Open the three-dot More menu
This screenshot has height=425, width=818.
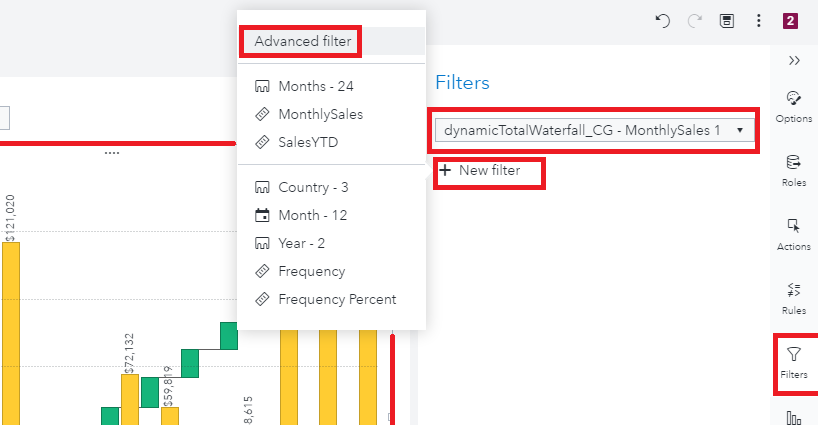pos(759,21)
